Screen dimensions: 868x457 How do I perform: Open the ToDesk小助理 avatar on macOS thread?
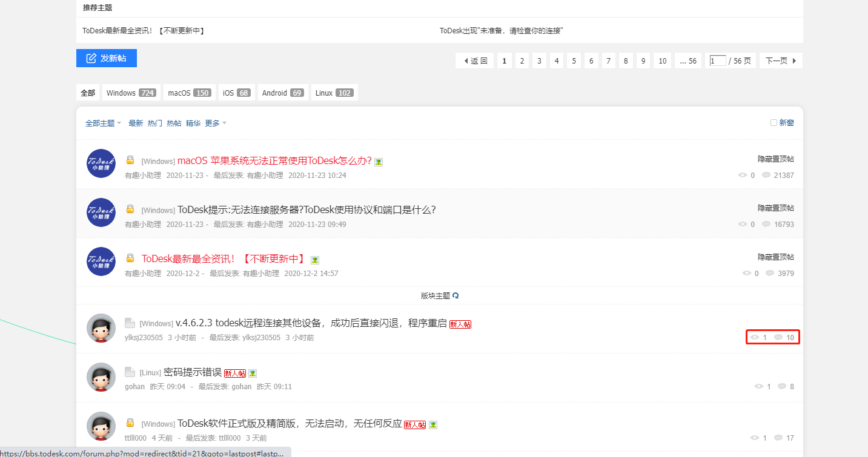click(101, 163)
